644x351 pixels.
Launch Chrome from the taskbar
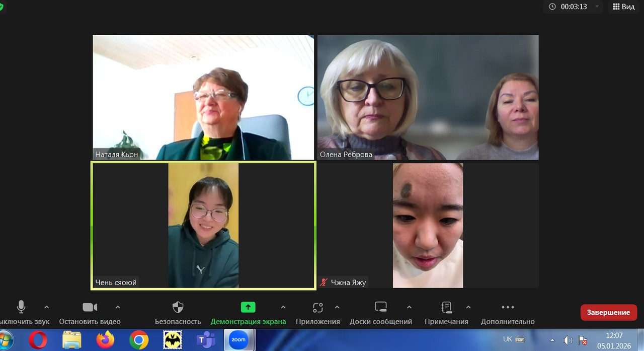[139, 340]
